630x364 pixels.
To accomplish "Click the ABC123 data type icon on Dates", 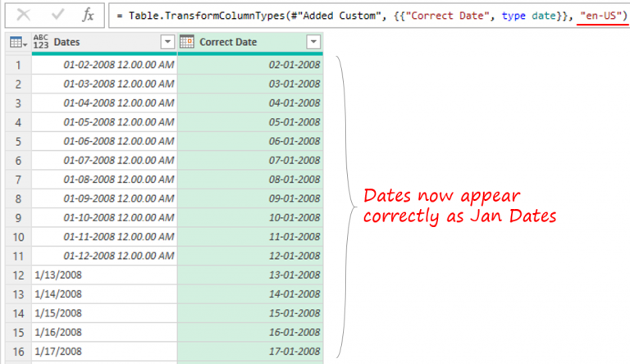I will pyautogui.click(x=41, y=42).
